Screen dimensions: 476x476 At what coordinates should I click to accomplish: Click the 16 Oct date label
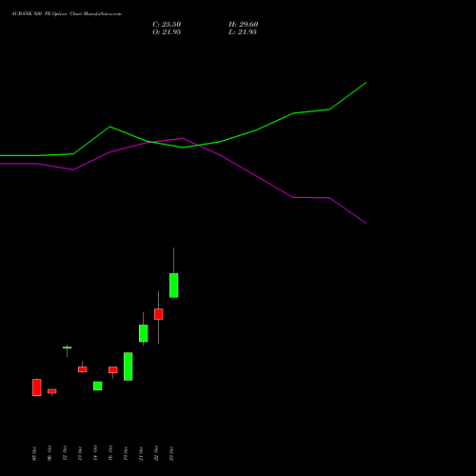(x=110, y=453)
